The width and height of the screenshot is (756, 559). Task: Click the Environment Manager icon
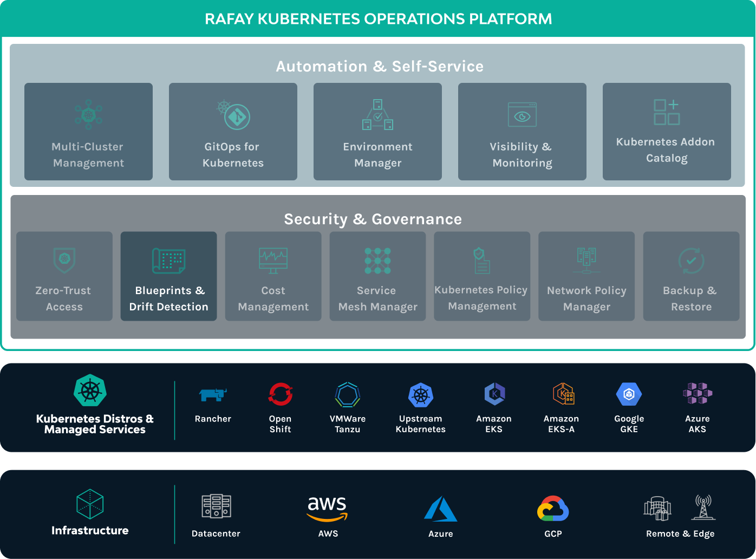(377, 115)
